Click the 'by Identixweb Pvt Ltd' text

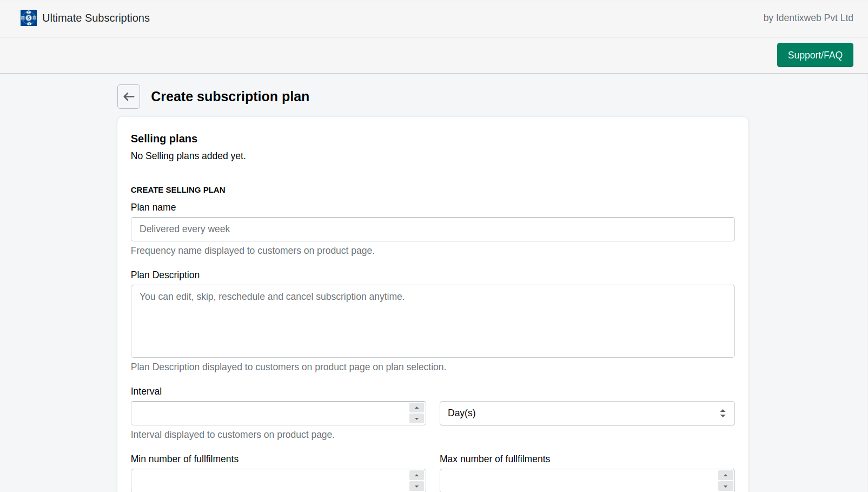(x=808, y=18)
